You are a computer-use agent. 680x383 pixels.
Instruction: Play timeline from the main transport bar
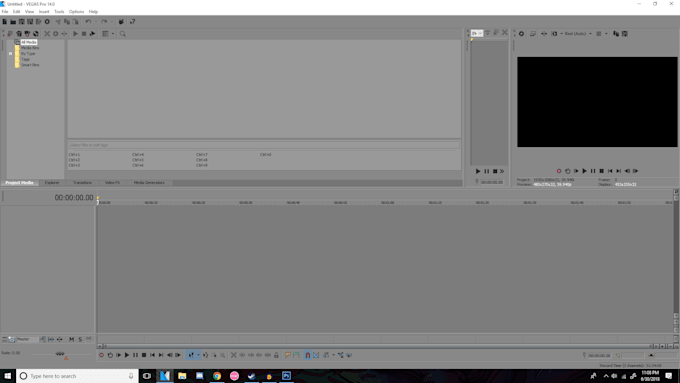[x=127, y=355]
